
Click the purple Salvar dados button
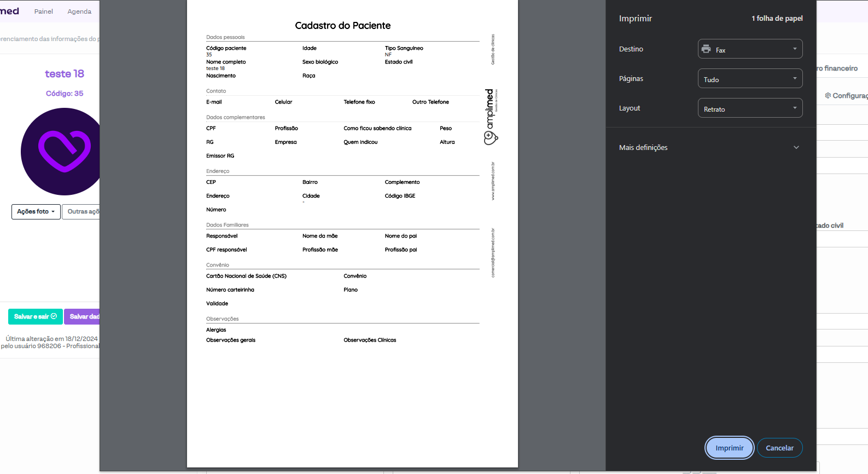click(x=83, y=317)
